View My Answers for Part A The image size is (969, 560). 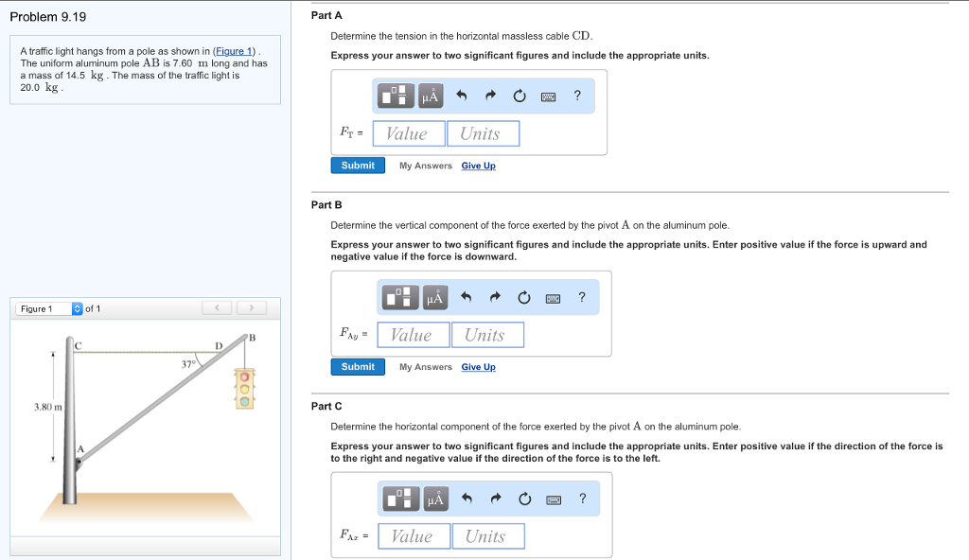(425, 166)
